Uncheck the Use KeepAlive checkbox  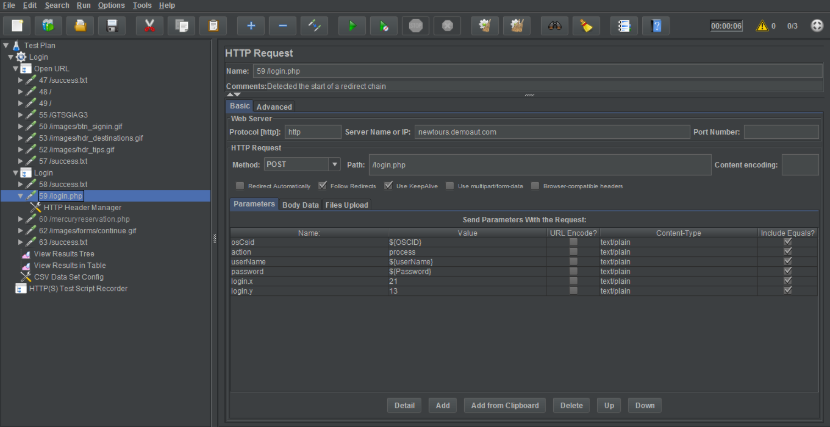pyautogui.click(x=388, y=186)
